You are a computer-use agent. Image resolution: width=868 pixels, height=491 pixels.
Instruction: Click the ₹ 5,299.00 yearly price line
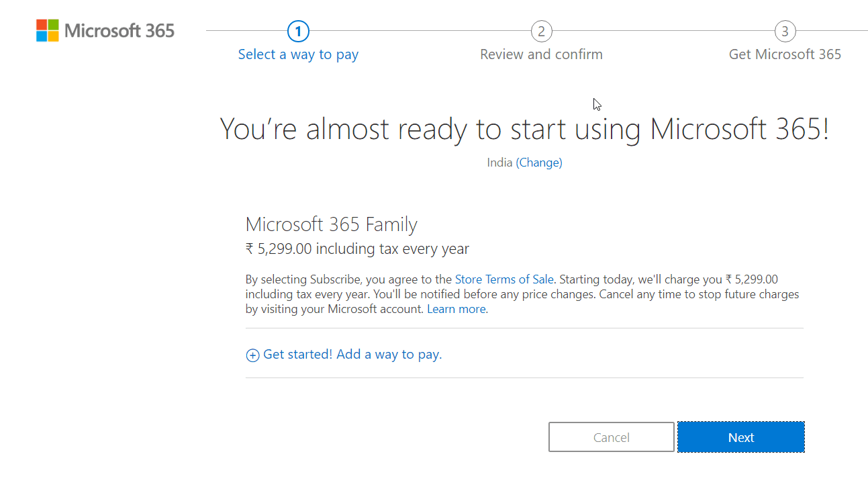tap(357, 249)
